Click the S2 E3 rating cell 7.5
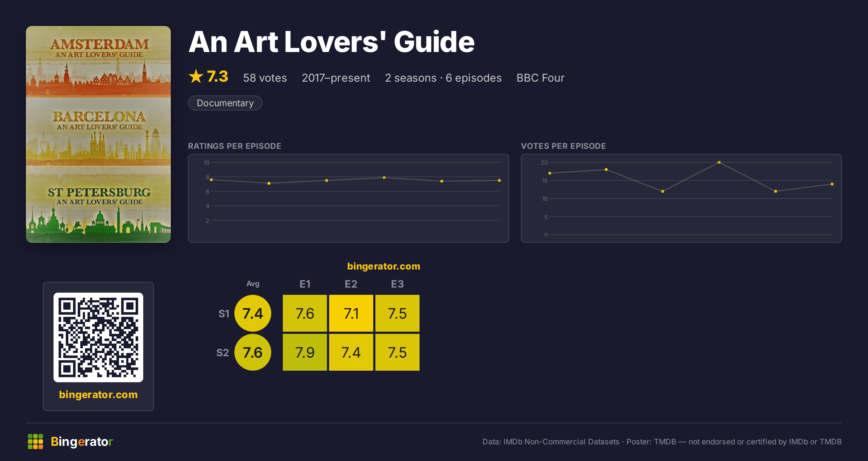This screenshot has height=461, width=868. (397, 352)
